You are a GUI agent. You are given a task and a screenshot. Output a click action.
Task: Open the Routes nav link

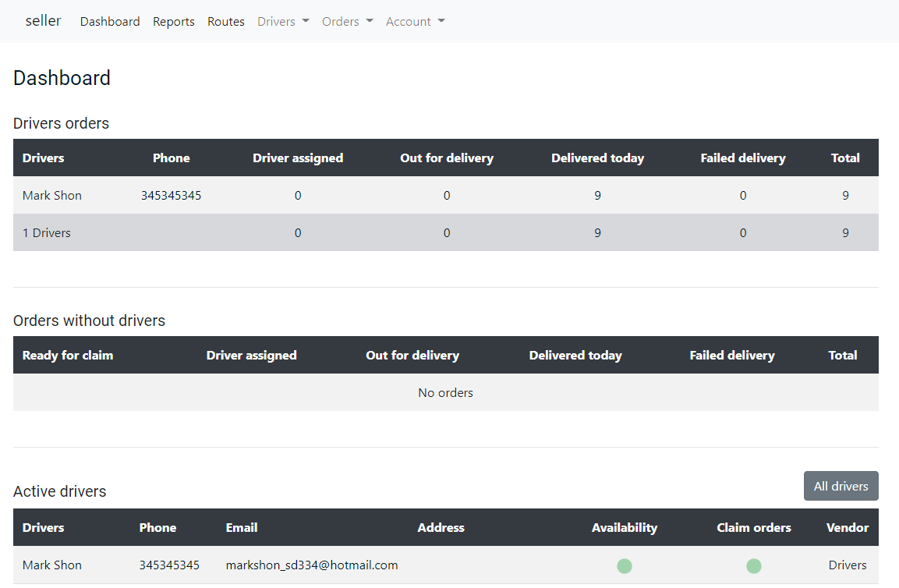(x=226, y=22)
